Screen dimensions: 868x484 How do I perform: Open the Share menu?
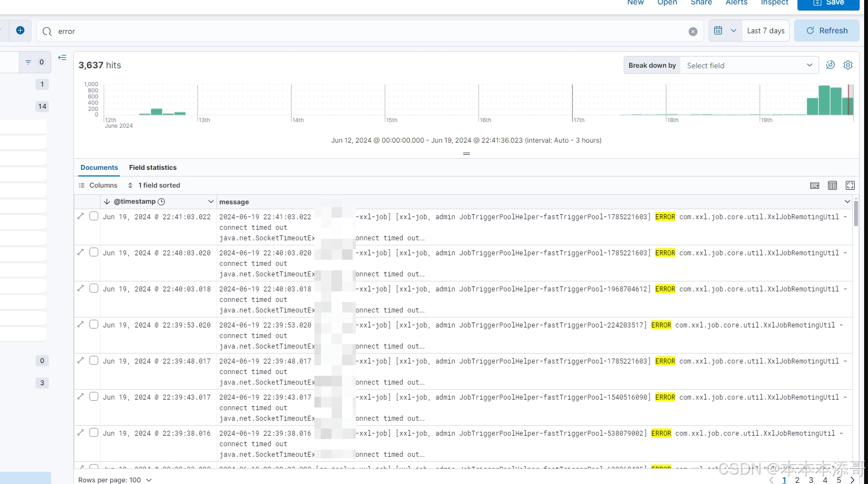click(701, 3)
